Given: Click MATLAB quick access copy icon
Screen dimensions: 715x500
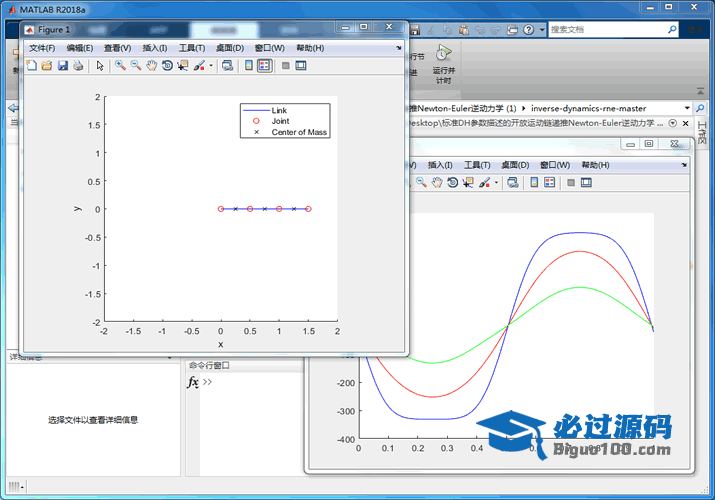Looking at the screenshot, I should pos(447,30).
